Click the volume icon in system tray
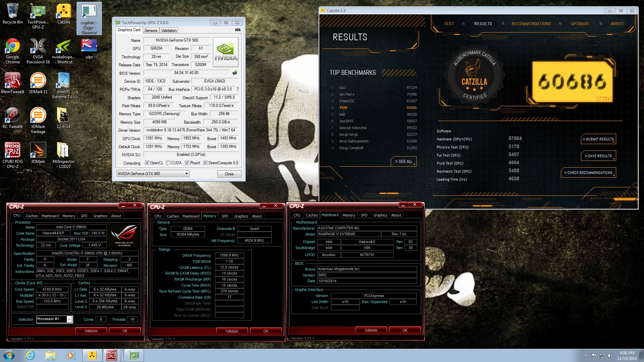Image resolution: width=644 pixels, height=362 pixels. pos(610,356)
